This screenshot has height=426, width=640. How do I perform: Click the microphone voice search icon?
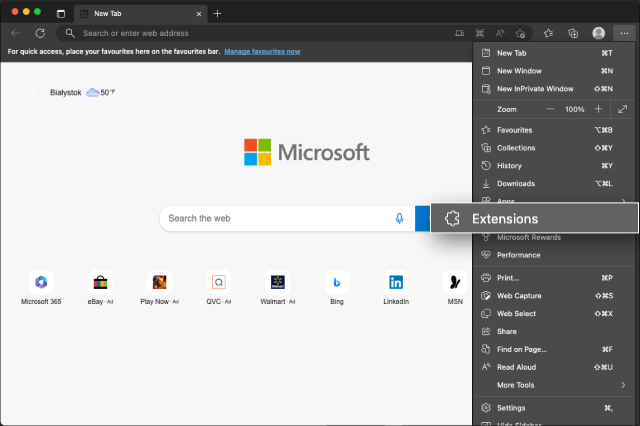click(x=399, y=218)
